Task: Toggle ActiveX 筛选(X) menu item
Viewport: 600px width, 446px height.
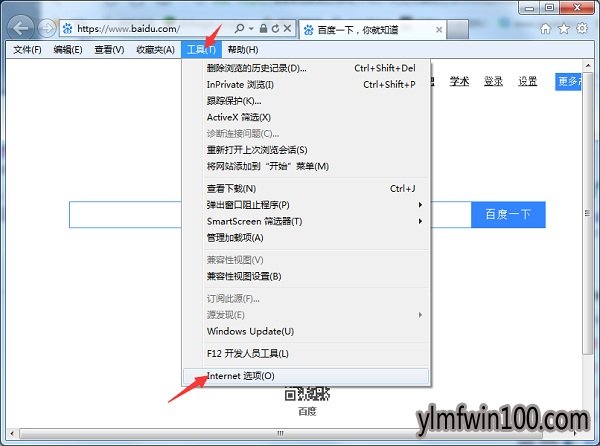Action: 306,117
